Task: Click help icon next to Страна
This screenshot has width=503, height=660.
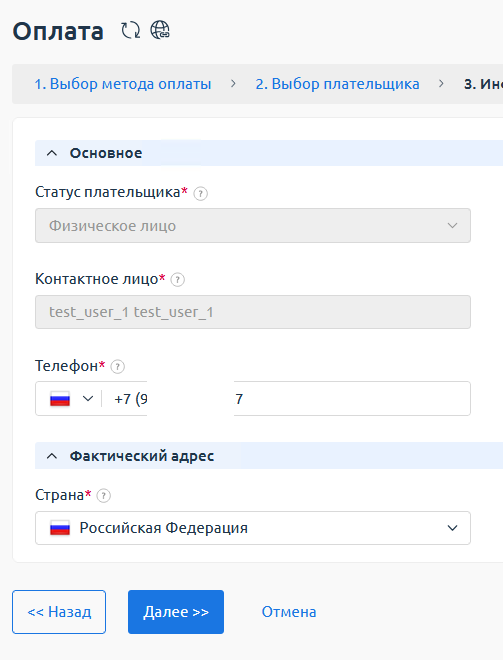Action: [x=104, y=495]
